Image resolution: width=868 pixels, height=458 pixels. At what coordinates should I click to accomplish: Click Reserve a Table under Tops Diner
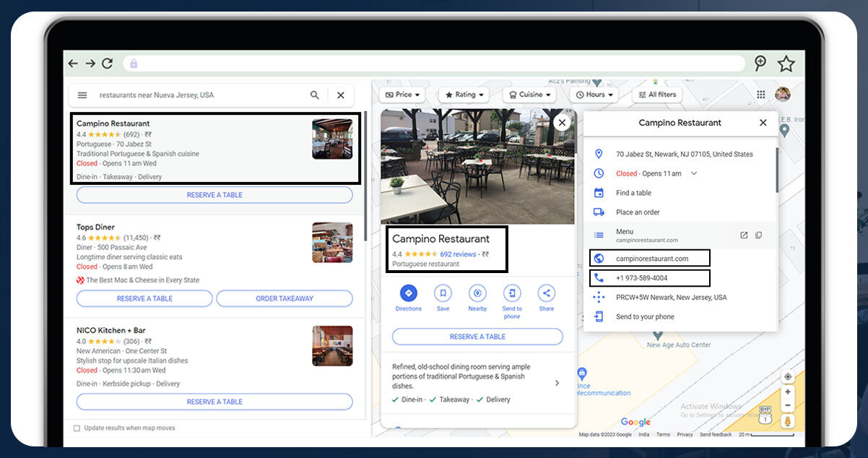coord(144,298)
